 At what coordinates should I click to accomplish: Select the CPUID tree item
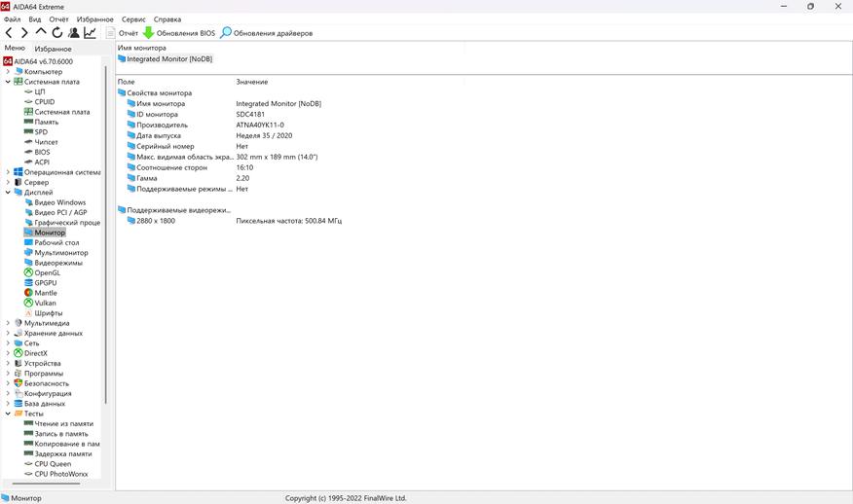(x=40, y=101)
